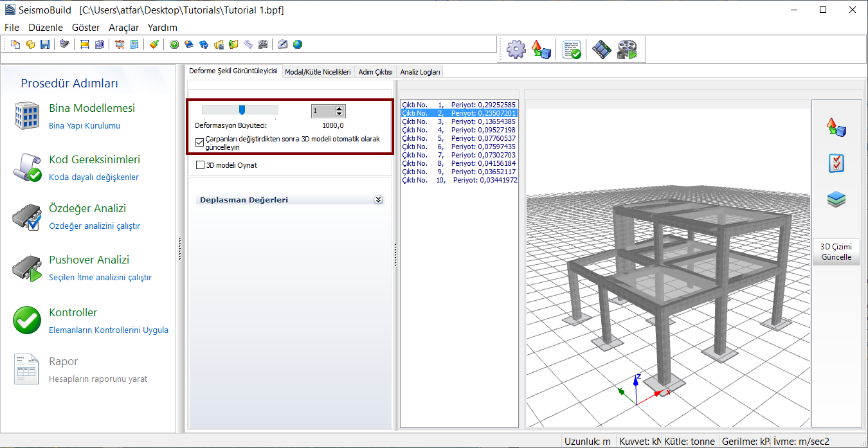The width and height of the screenshot is (868, 448).
Task: Switch to Modal/Kütle Nicelikleri tab
Action: click(318, 72)
